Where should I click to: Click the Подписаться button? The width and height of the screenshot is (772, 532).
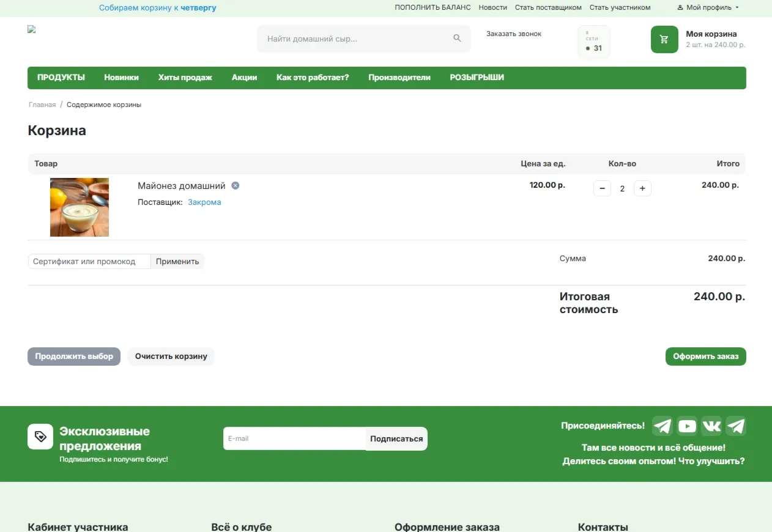point(396,438)
